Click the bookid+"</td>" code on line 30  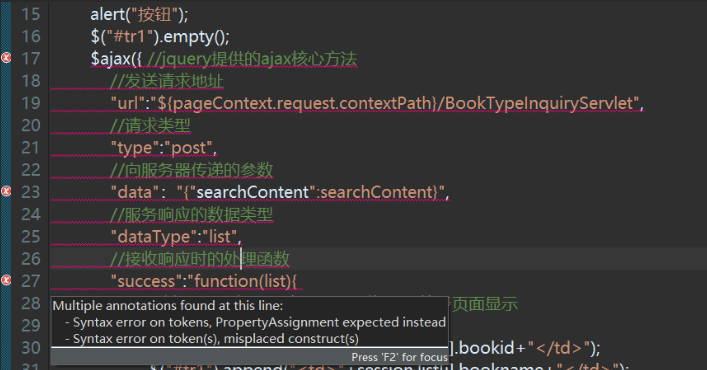tap(529, 348)
